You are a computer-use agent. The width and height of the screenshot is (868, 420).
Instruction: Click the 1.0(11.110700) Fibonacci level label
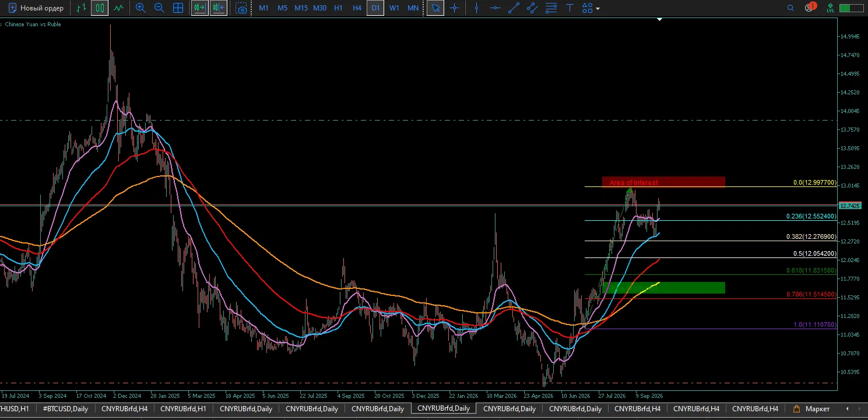click(x=814, y=325)
